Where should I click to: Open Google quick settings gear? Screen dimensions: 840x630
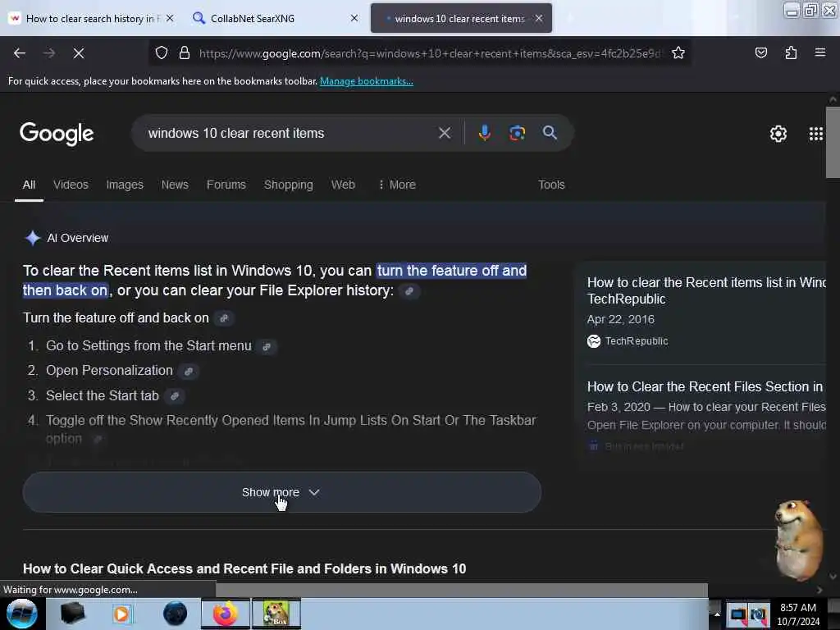pos(778,134)
